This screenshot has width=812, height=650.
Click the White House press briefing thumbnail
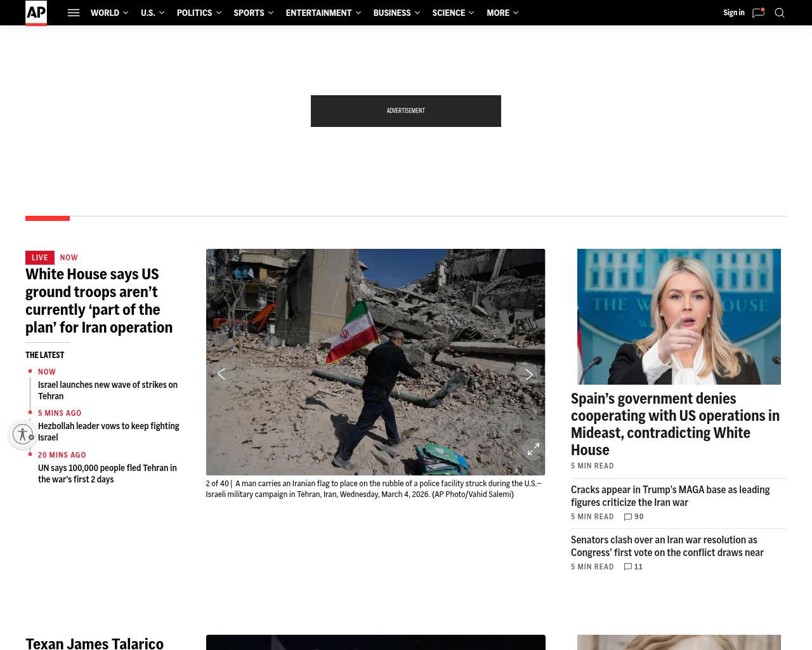(x=679, y=317)
